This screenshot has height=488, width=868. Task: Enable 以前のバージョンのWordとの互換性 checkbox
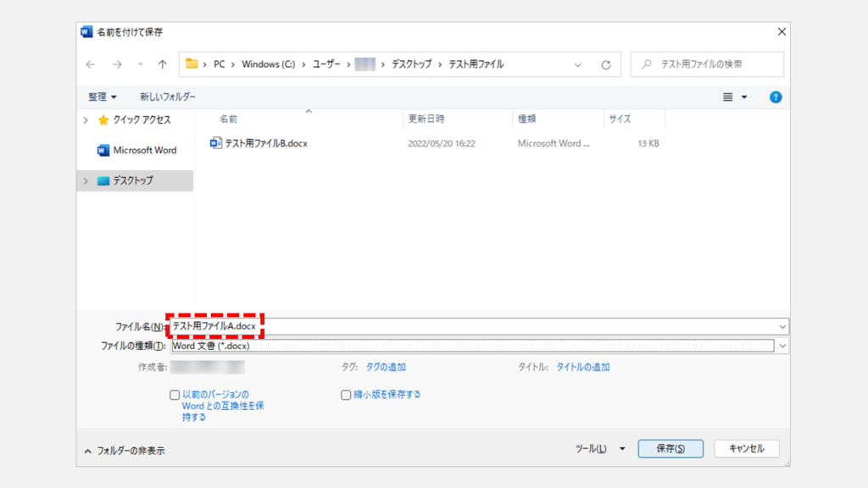click(x=175, y=395)
